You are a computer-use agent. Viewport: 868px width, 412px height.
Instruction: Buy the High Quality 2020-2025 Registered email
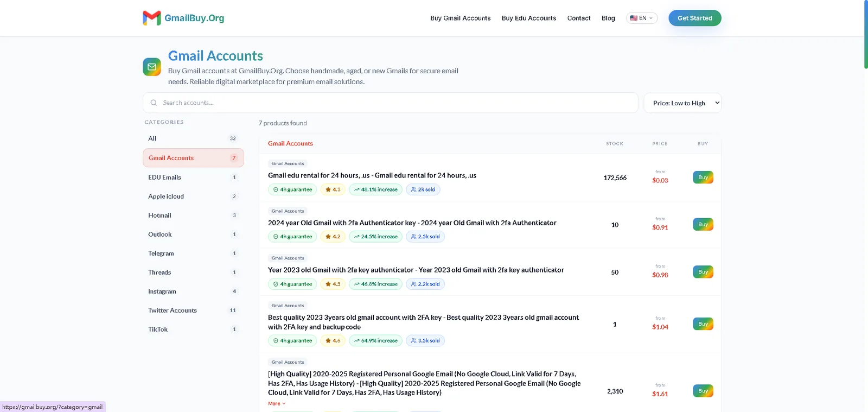coord(703,391)
